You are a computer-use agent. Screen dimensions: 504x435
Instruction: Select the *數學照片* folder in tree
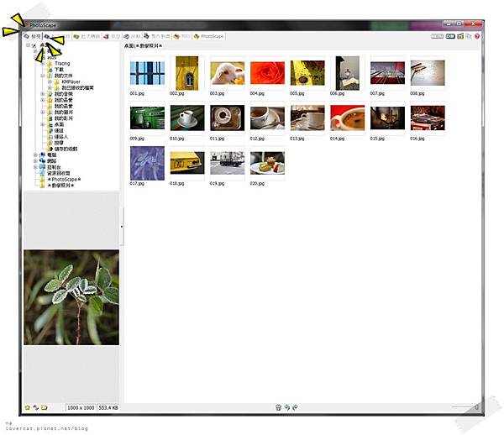point(60,186)
